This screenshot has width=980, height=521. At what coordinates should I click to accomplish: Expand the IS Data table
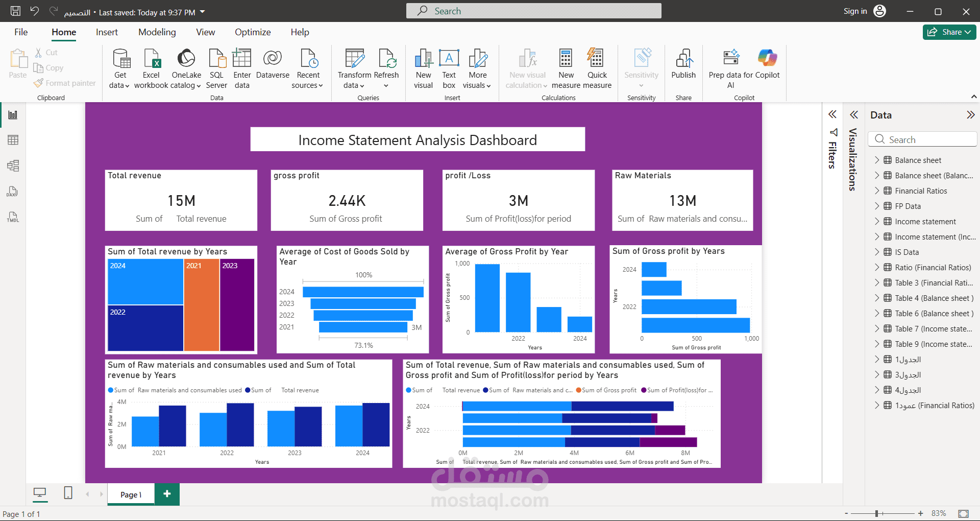click(x=877, y=252)
